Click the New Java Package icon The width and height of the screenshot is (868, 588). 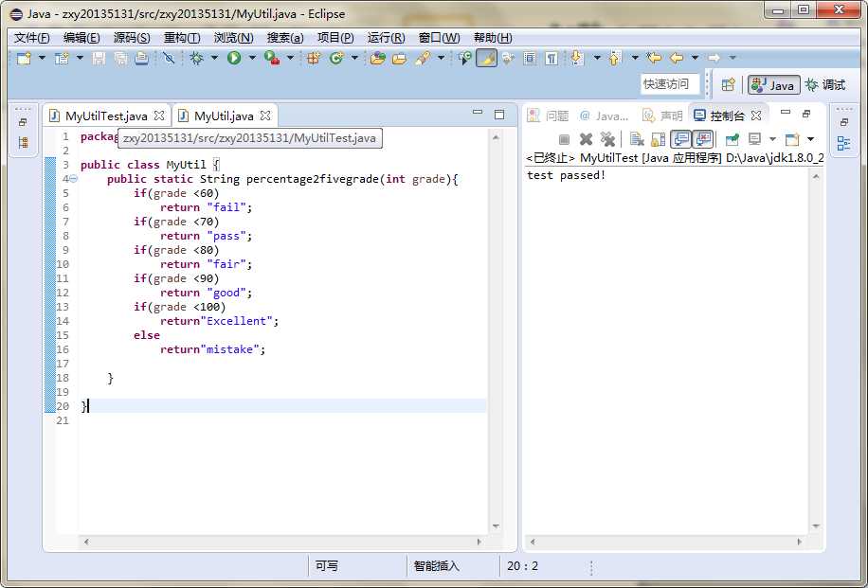[314, 58]
